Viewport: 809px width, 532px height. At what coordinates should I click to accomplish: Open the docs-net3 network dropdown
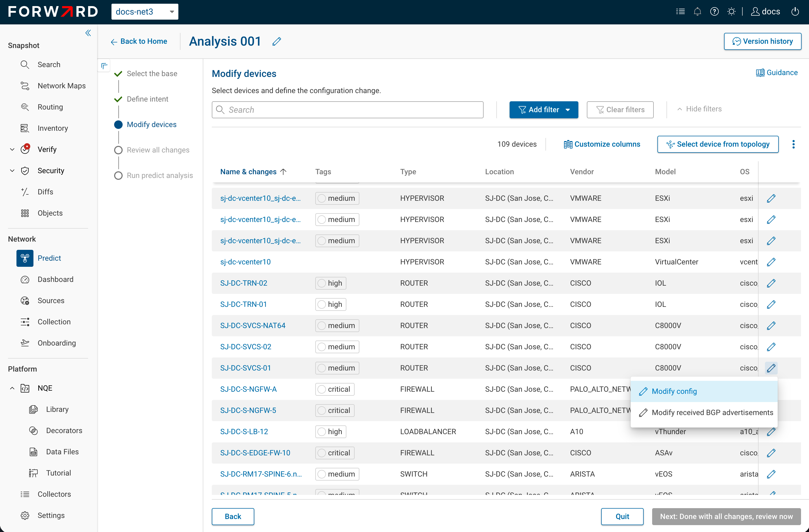(x=145, y=12)
